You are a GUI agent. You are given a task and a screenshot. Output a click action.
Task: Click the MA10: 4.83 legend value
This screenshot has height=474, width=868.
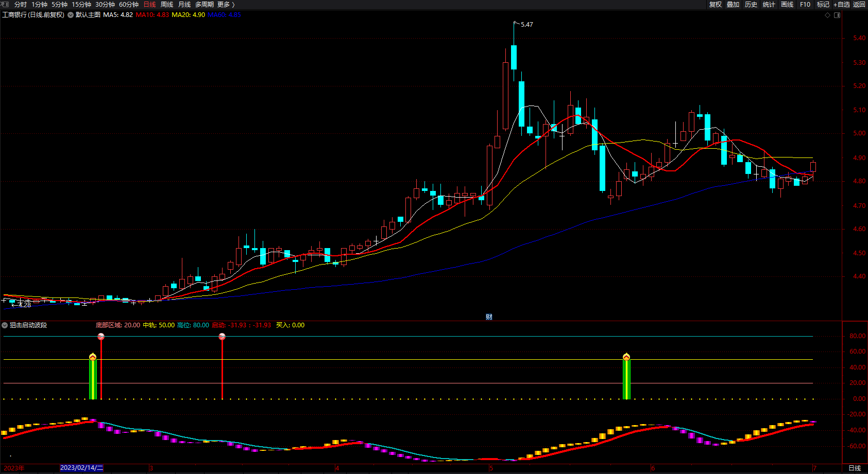point(152,15)
